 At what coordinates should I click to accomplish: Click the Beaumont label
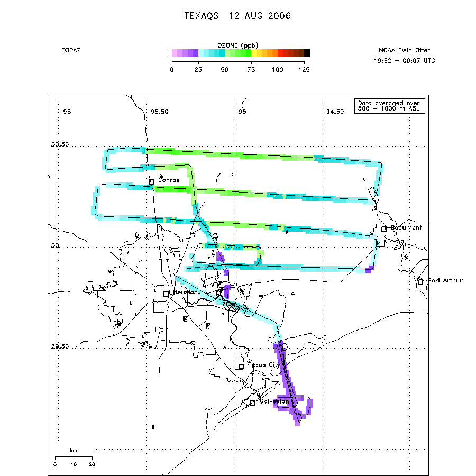point(406,227)
